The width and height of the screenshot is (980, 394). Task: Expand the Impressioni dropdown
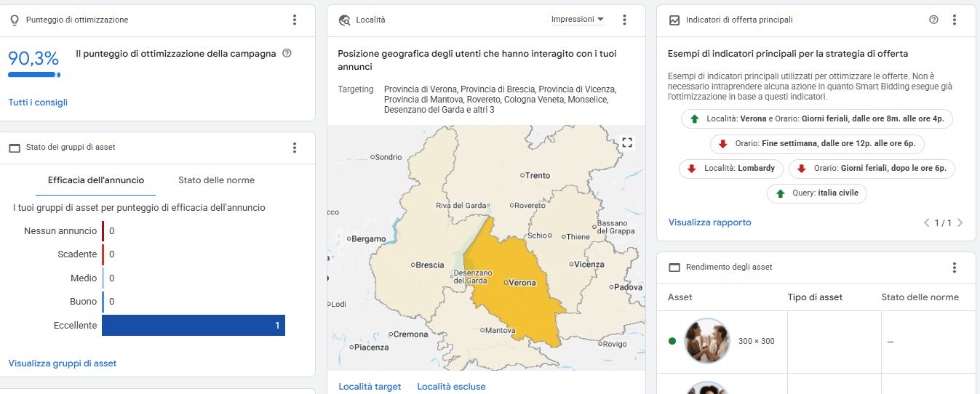pos(578,20)
